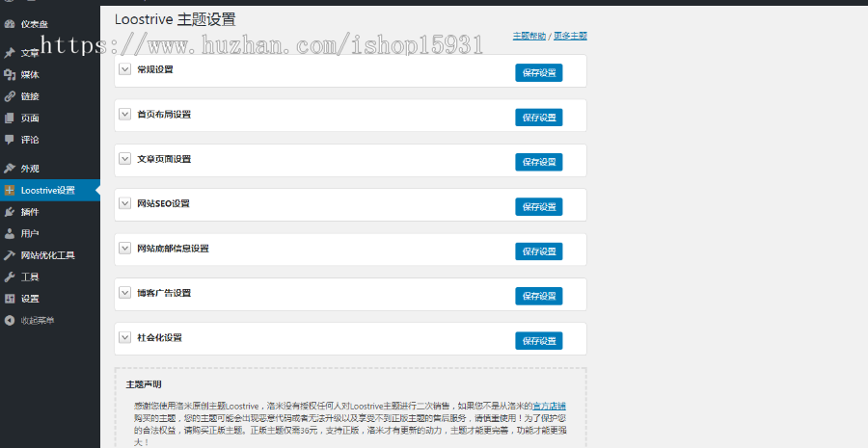Click 保存设置 in 博客广告设置 row
The image size is (868, 448).
tap(538, 296)
